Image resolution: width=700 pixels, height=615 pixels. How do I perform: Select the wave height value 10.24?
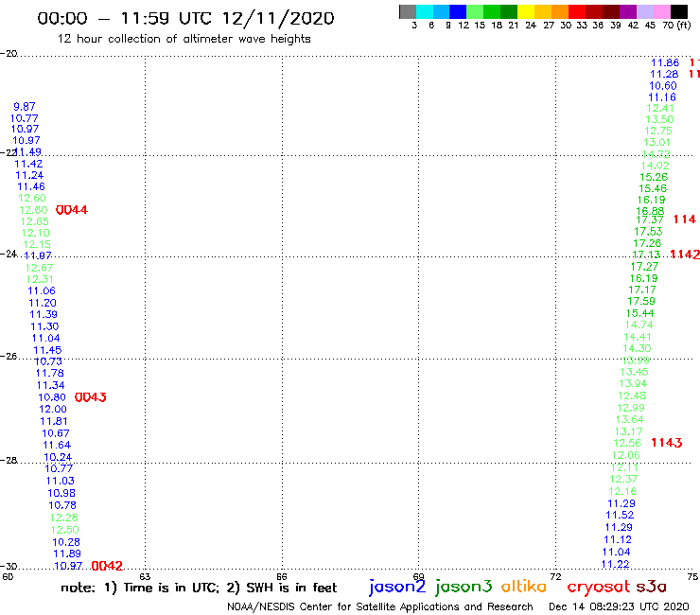[58, 457]
